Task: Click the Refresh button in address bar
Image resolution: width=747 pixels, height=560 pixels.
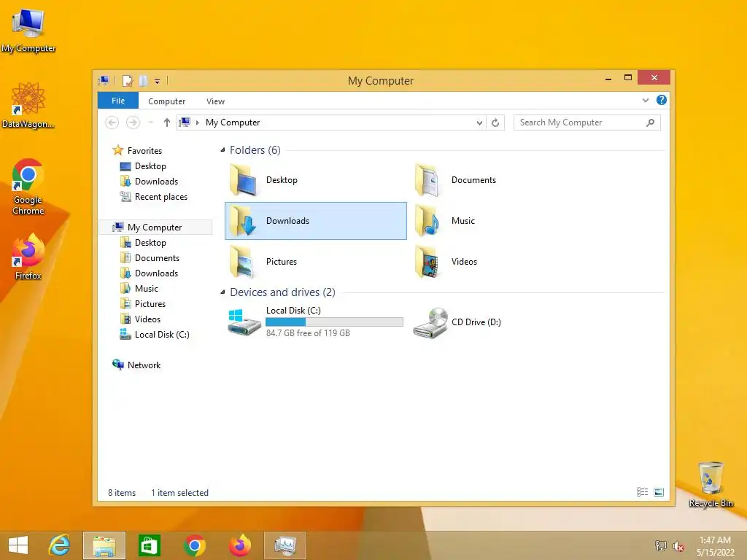Action: [495, 122]
